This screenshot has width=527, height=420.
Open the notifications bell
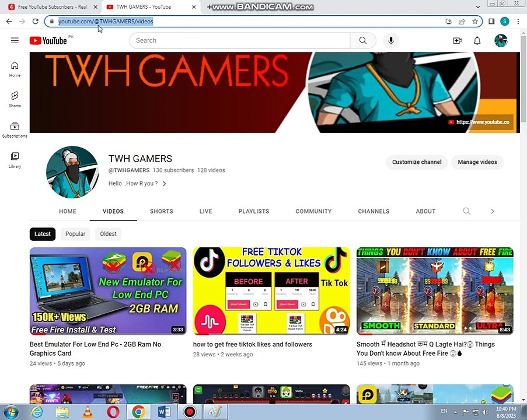point(477,41)
